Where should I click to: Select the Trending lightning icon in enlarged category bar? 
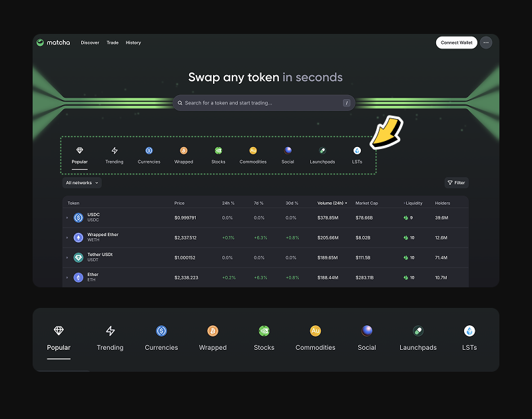111,331
